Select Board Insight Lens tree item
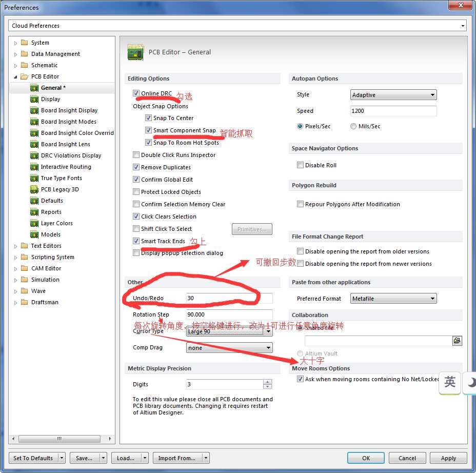 (x=66, y=144)
